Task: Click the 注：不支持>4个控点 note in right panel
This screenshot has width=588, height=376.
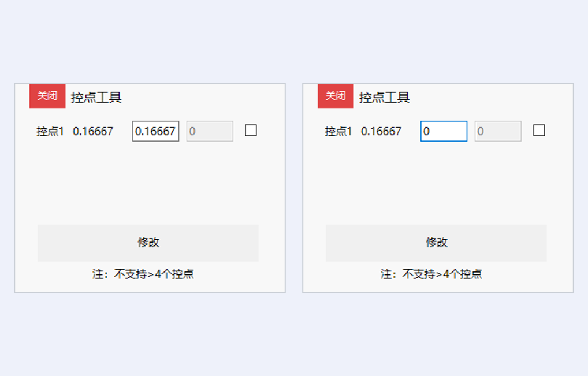Action: tap(431, 274)
